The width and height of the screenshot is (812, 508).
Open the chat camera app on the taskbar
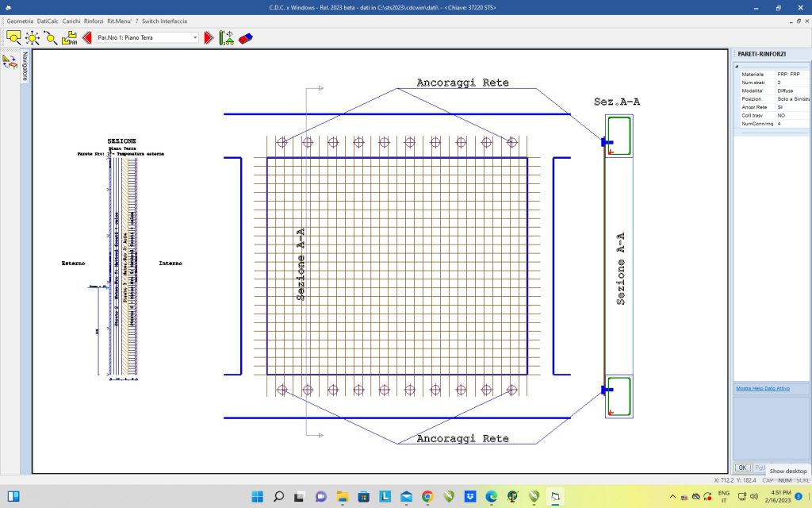(x=321, y=496)
